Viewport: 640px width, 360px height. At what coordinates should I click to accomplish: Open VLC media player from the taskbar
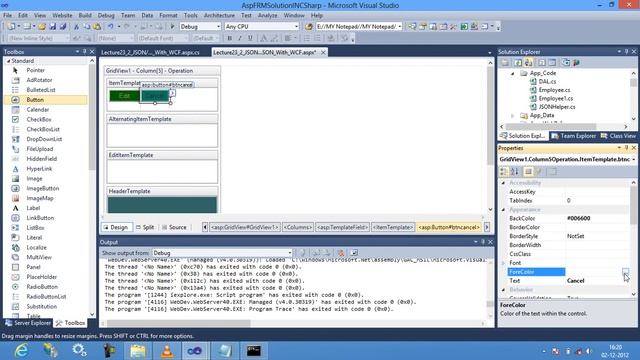[167, 351]
